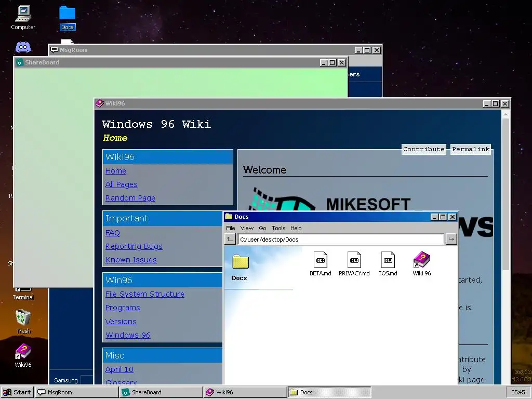The height and width of the screenshot is (399, 532).
Task: Open the Wiki 96 shortcut in Docs
Action: point(422,264)
